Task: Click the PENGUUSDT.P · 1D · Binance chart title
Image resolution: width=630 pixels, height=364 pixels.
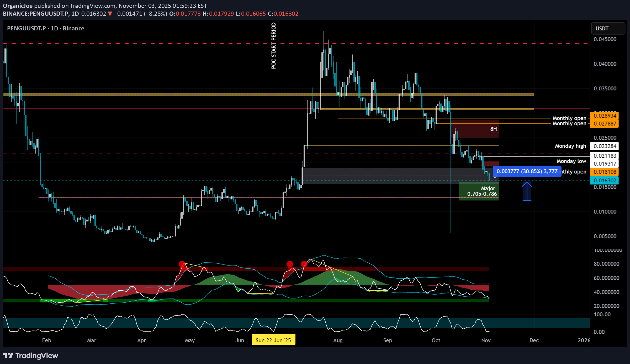Action: pyautogui.click(x=46, y=28)
